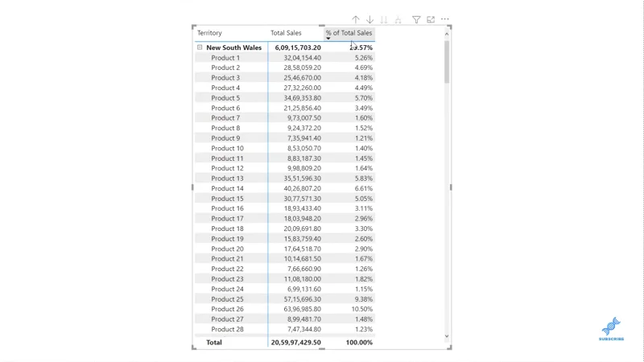Click the 35,51,596.30 sales cell

tap(303, 179)
